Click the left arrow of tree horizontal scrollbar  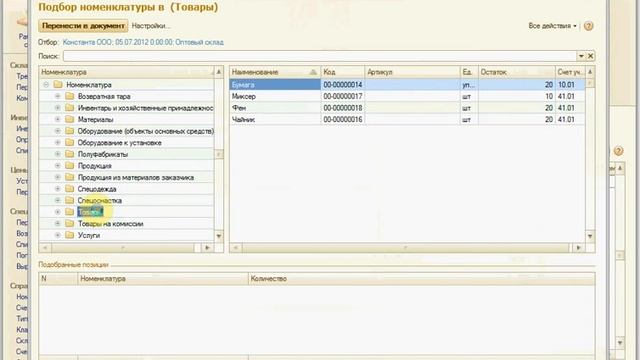click(x=45, y=247)
